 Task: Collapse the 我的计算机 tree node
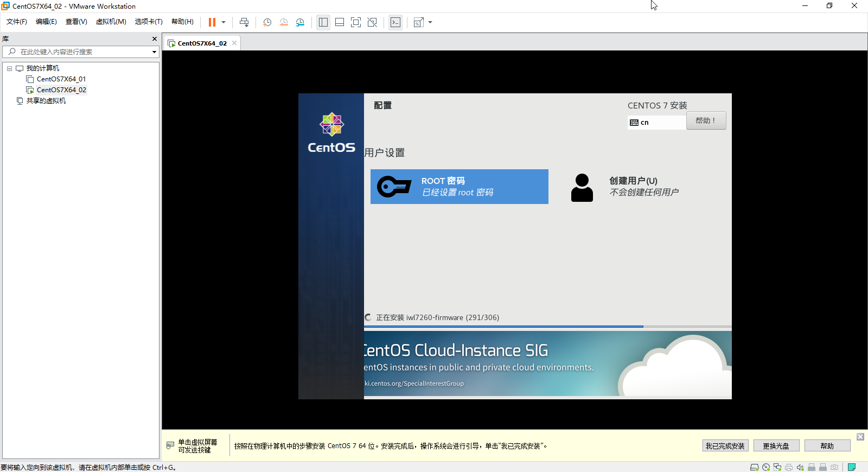9,68
